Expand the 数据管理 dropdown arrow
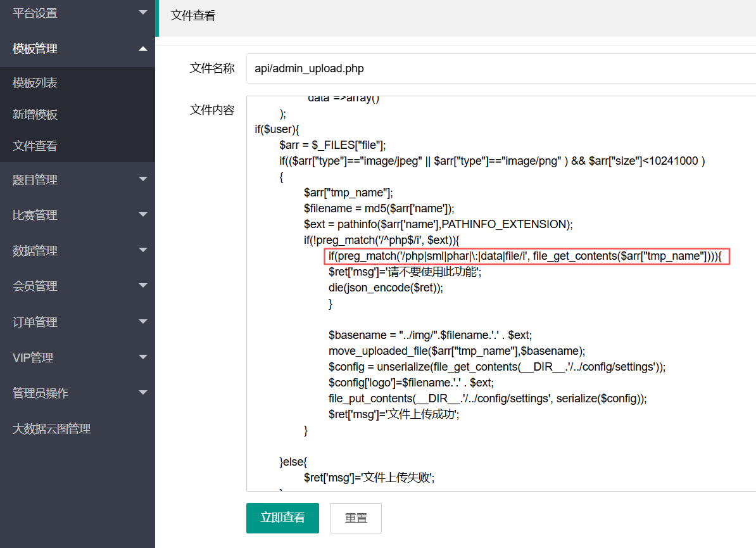756x548 pixels. pyautogui.click(x=142, y=251)
